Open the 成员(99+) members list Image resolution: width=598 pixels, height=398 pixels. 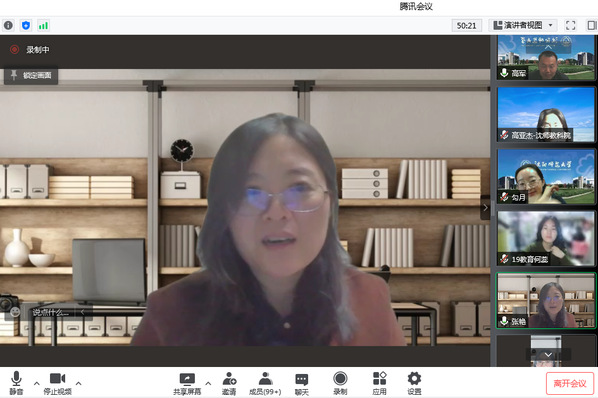(265, 384)
